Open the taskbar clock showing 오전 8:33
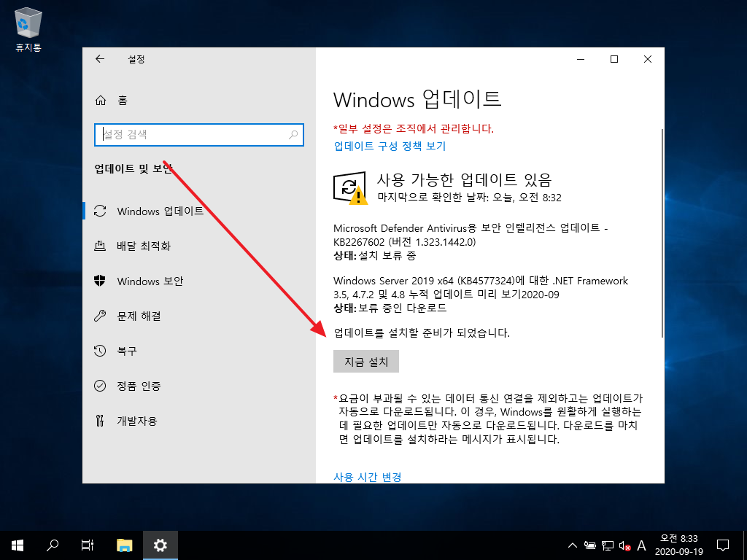 (x=679, y=545)
